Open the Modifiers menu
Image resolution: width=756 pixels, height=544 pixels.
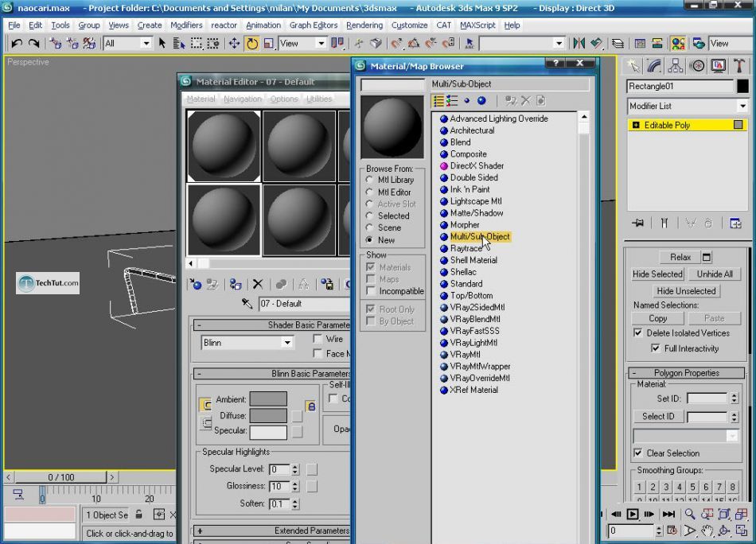(x=186, y=25)
